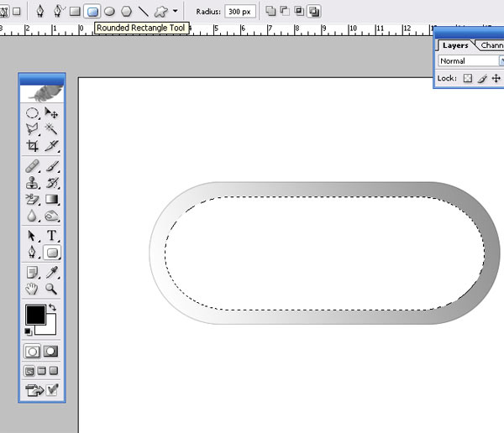Choose Full Screen Mode
The image size is (504, 433).
[x=54, y=371]
